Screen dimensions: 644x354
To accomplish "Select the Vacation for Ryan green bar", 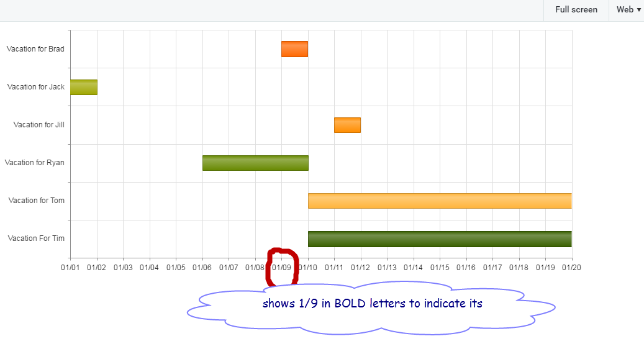I will point(255,163).
